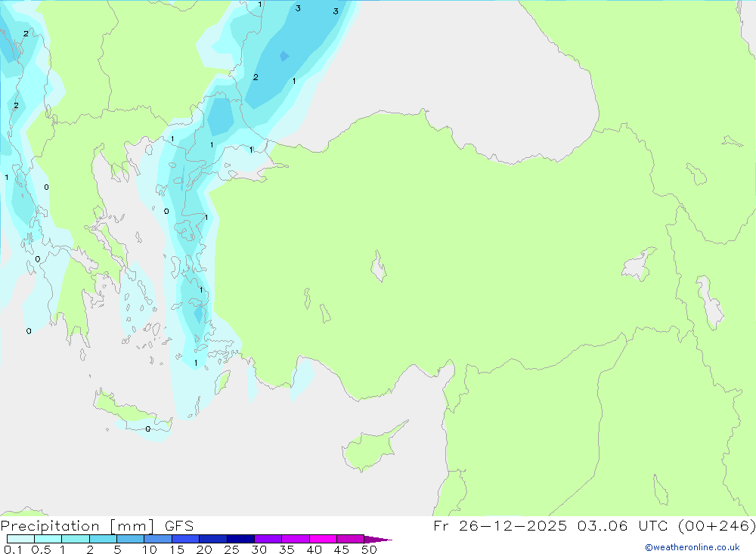This screenshot has height=554, width=756.
Task: Click the 40–45 mm magenta legend swatch
Action: pyautogui.click(x=323, y=539)
